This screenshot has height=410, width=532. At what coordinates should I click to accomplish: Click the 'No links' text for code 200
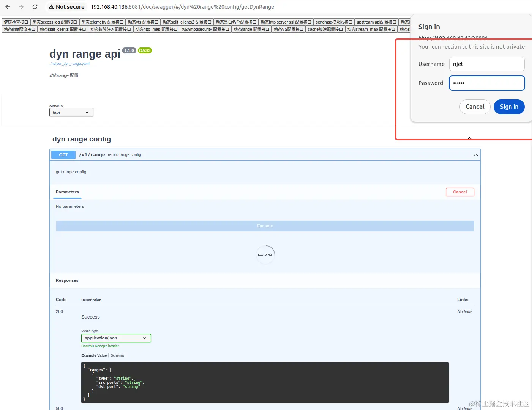click(x=465, y=311)
